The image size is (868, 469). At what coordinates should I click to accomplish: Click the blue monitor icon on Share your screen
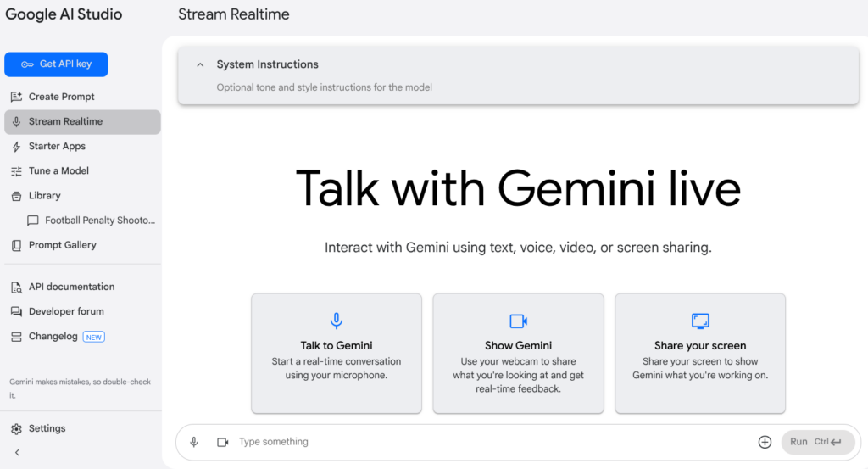700,321
